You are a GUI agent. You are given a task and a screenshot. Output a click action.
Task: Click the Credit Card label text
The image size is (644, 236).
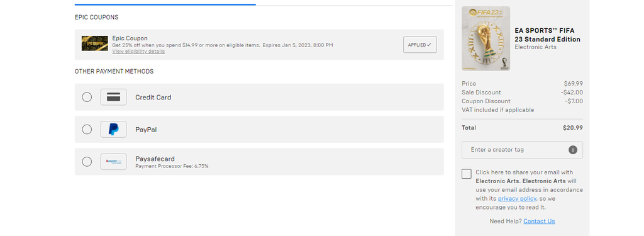tap(153, 98)
